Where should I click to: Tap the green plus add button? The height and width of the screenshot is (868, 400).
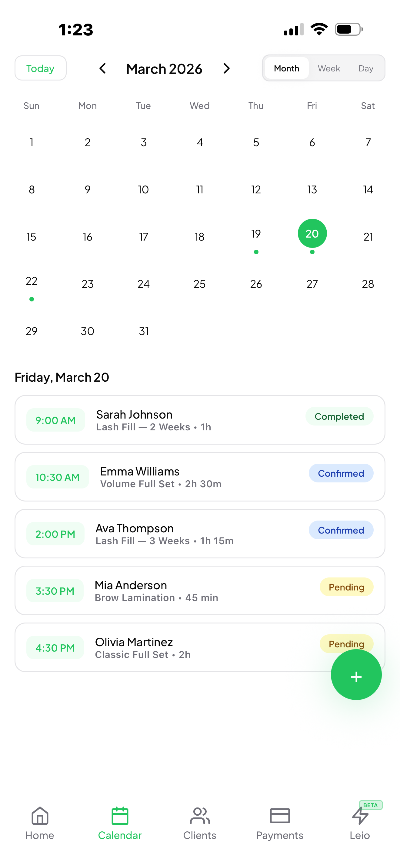coord(356,675)
